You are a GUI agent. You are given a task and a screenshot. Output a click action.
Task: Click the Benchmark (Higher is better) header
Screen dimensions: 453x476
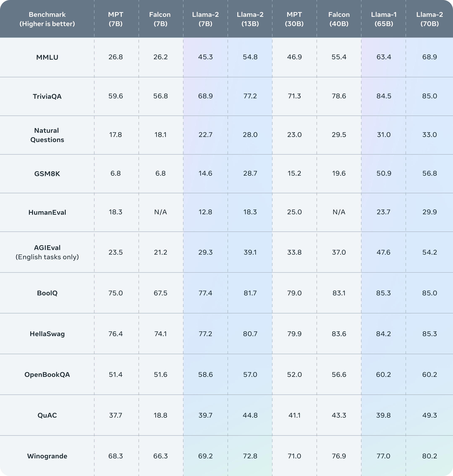(x=47, y=19)
